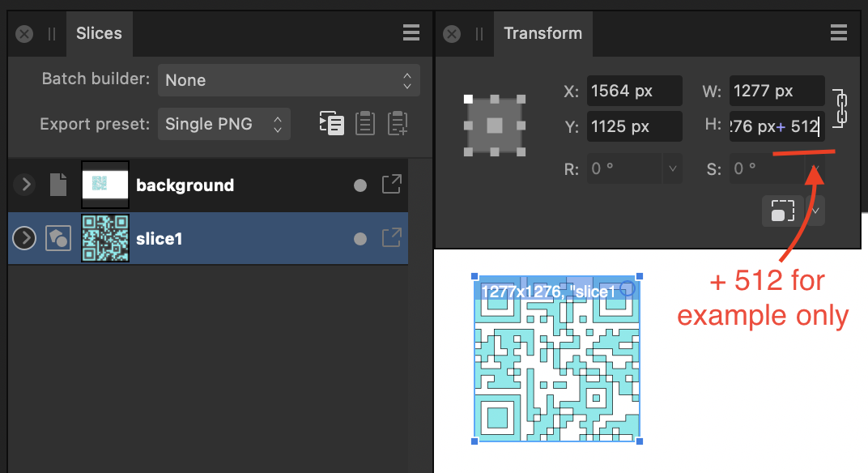Image resolution: width=868 pixels, height=473 pixels.
Task: Click the copy export settings clipboard icon
Action: [332, 123]
